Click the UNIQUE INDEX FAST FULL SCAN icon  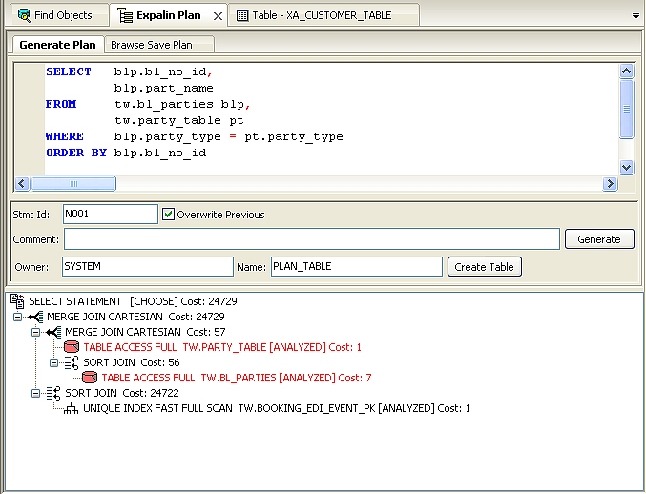click(x=71, y=409)
